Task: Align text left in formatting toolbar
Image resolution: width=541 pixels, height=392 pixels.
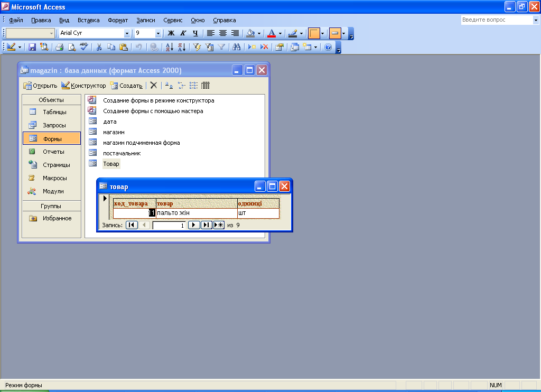Action: 210,33
